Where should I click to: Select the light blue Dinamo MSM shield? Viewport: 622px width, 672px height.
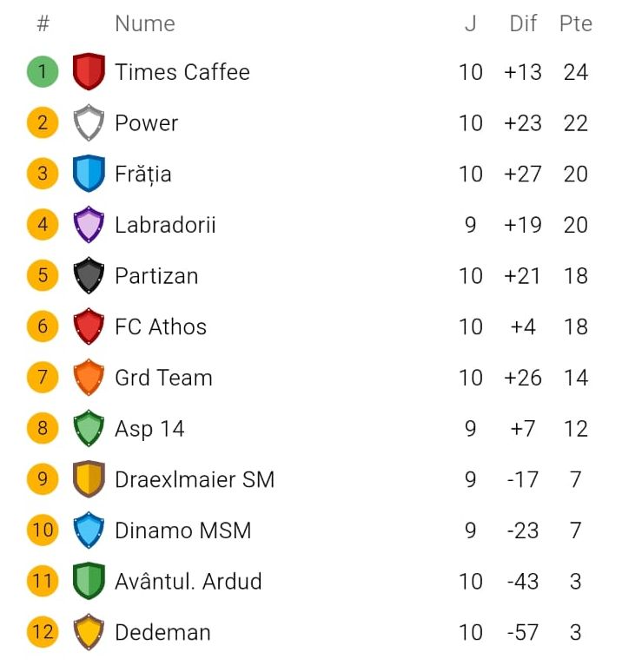[x=89, y=530]
